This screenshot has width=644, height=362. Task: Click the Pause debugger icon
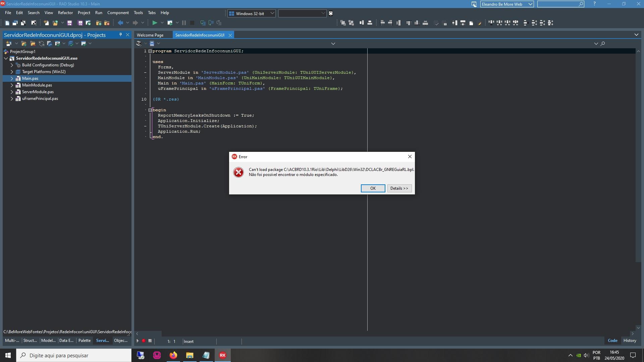(x=184, y=23)
